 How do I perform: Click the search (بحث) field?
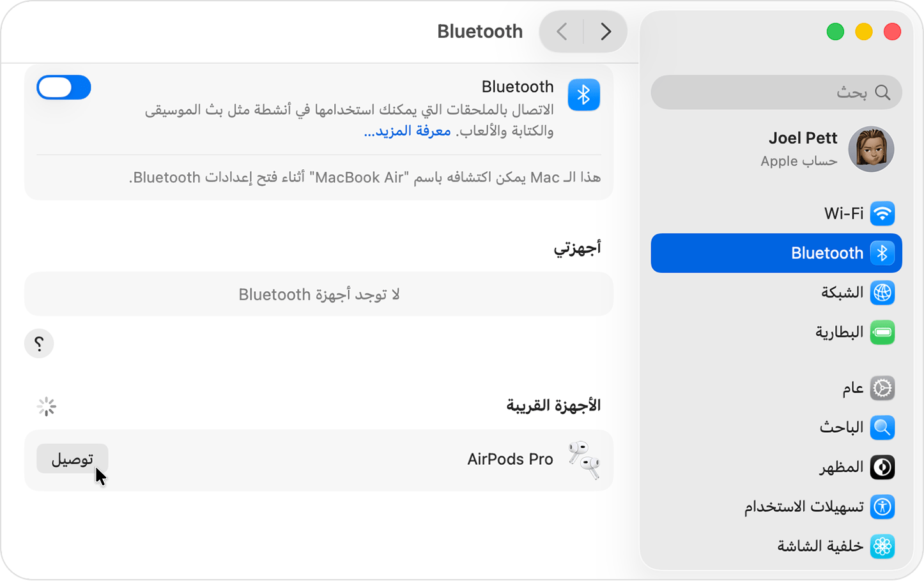[x=775, y=92]
